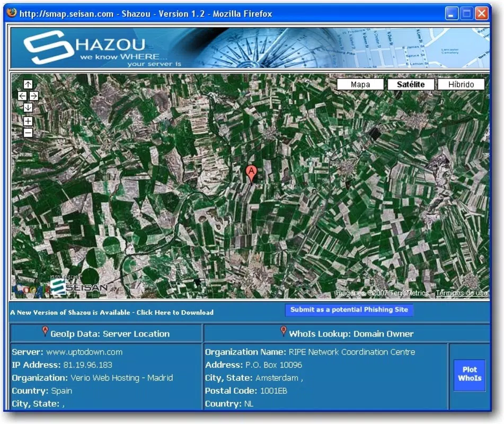Screen dimensions: 504x424
Task: Open the Términos de uso link
Action: click(x=461, y=293)
